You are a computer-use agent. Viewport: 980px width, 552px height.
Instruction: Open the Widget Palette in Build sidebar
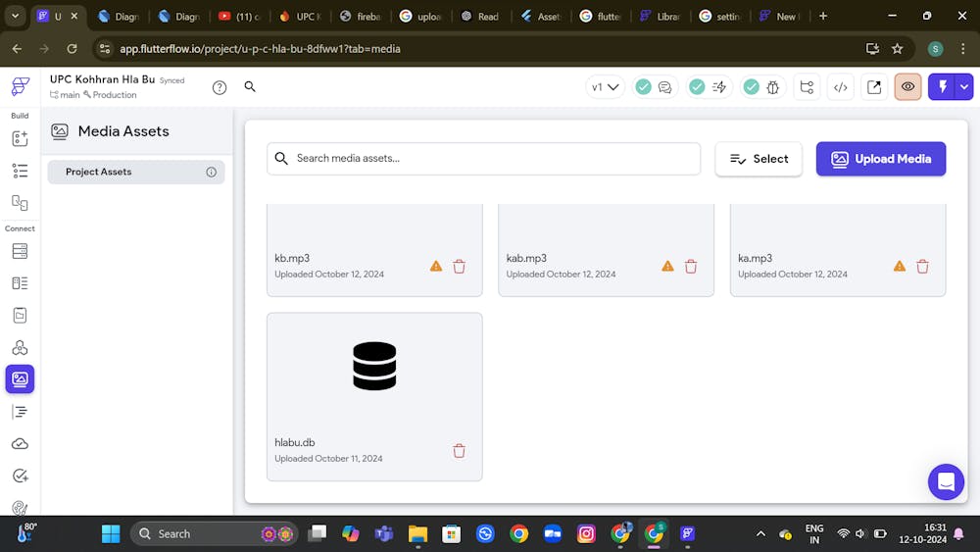point(20,138)
